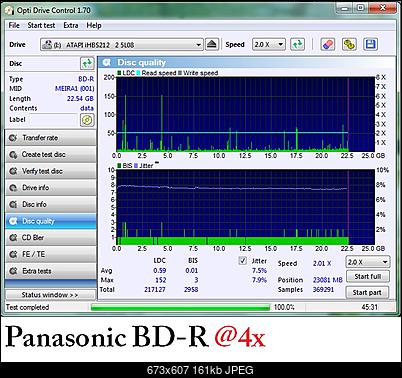Screen dimensions: 402x378
Task: Save results with the floppy disk icon
Action: click(x=370, y=44)
